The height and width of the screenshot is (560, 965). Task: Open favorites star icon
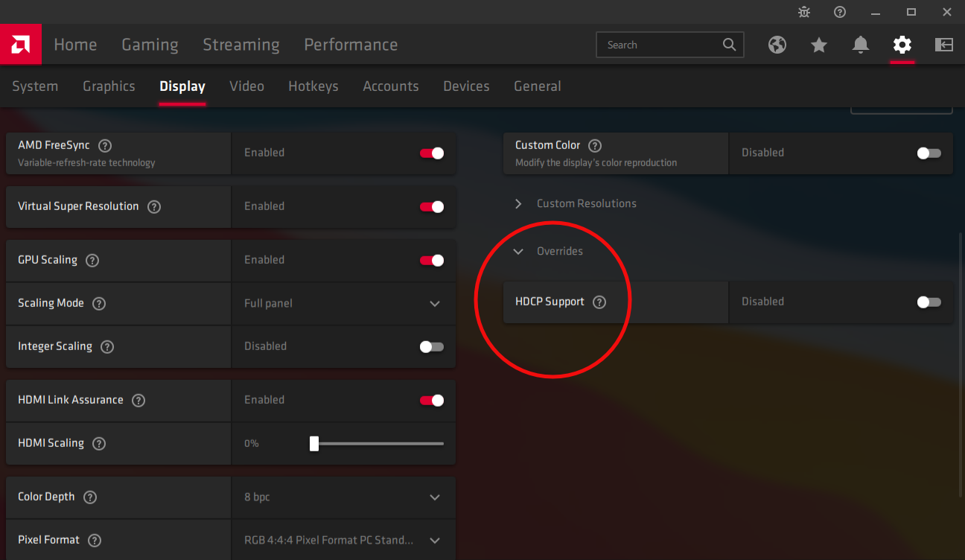click(819, 45)
